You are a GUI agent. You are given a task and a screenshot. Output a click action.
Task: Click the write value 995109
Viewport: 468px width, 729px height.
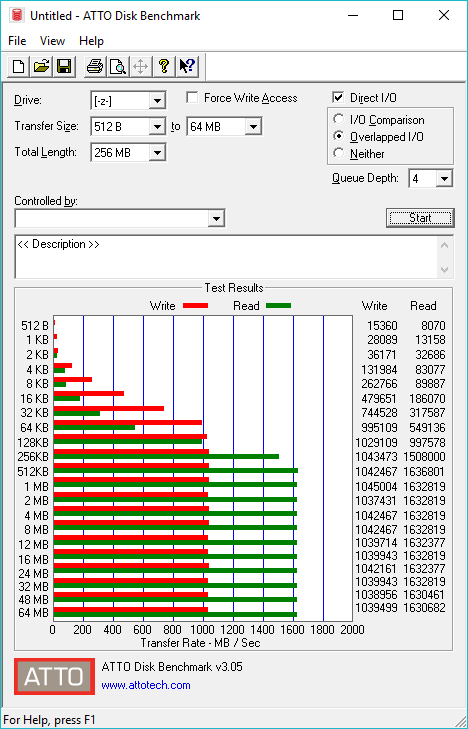click(379, 427)
